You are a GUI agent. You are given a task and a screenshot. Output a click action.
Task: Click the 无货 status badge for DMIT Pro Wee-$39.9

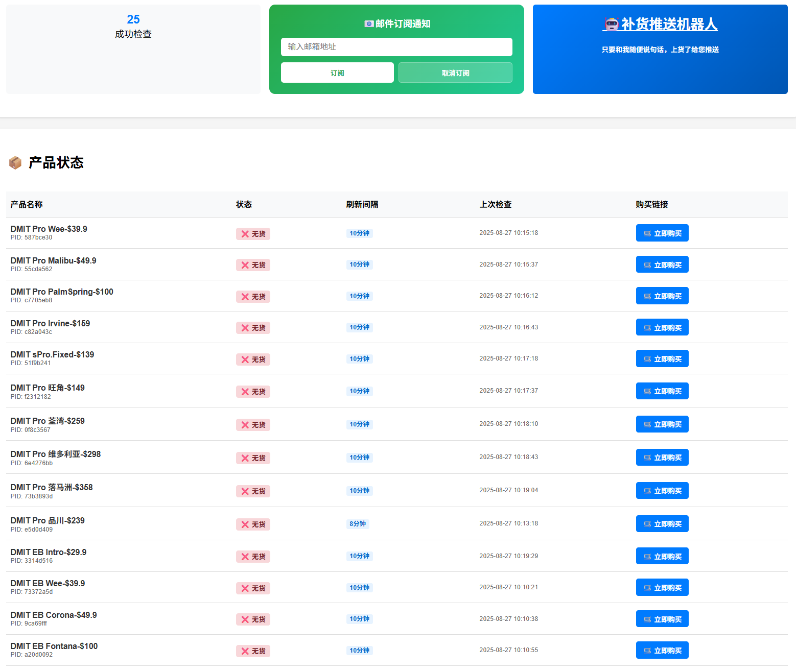click(x=253, y=234)
